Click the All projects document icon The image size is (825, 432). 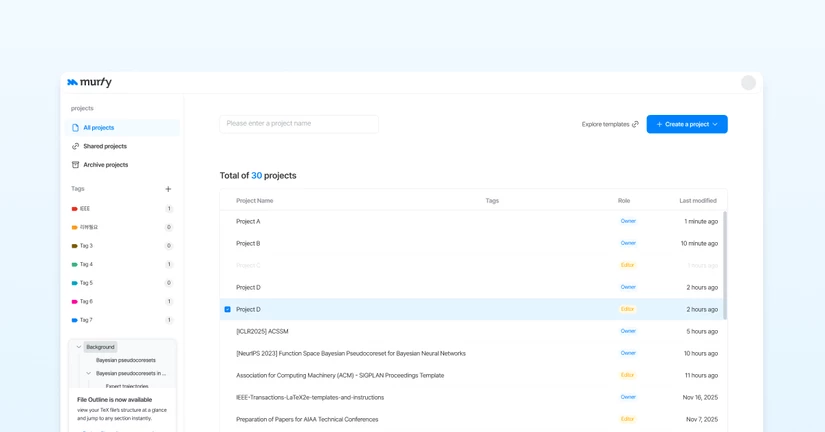75,127
